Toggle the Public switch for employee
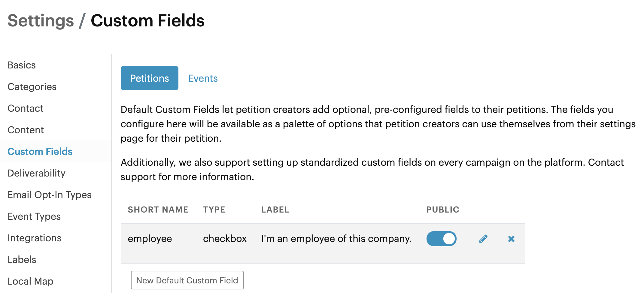Image resolution: width=644 pixels, height=293 pixels. [x=441, y=239]
